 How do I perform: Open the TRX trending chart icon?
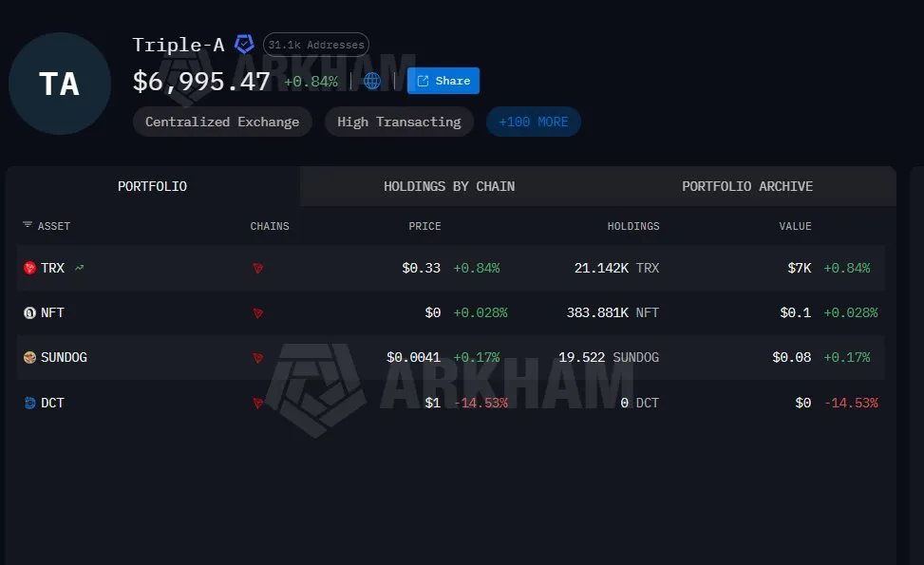coord(79,268)
